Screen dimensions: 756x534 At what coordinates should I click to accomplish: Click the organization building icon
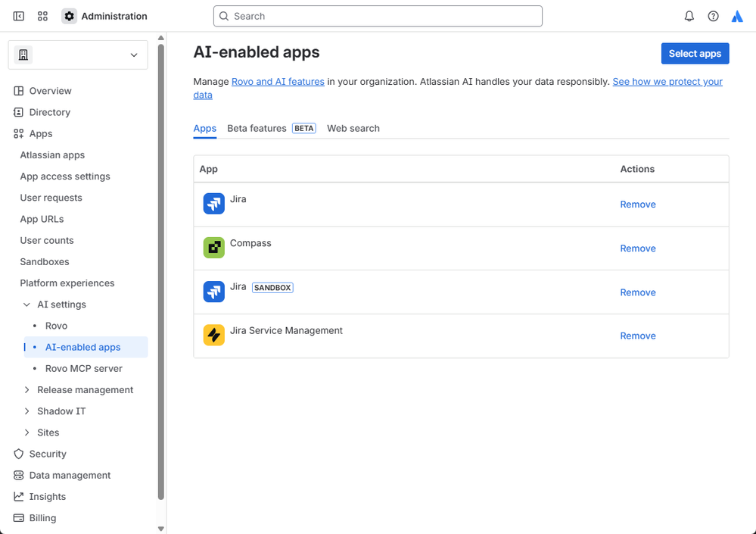click(23, 55)
